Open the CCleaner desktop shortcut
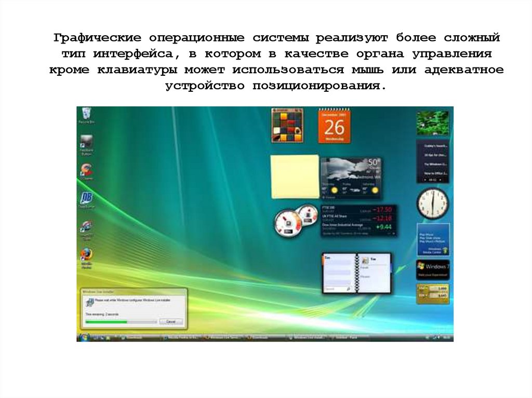The height and width of the screenshot is (398, 532). pos(87,172)
